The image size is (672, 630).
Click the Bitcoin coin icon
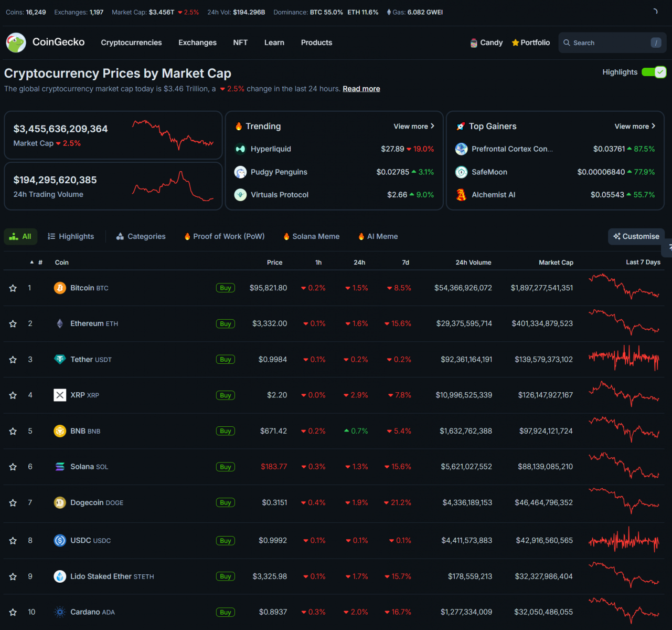[x=60, y=288]
